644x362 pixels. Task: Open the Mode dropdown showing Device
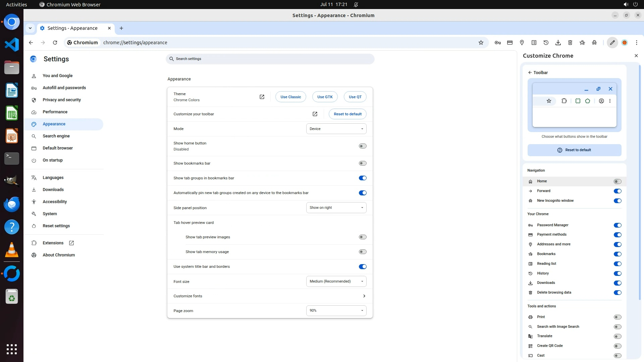336,129
